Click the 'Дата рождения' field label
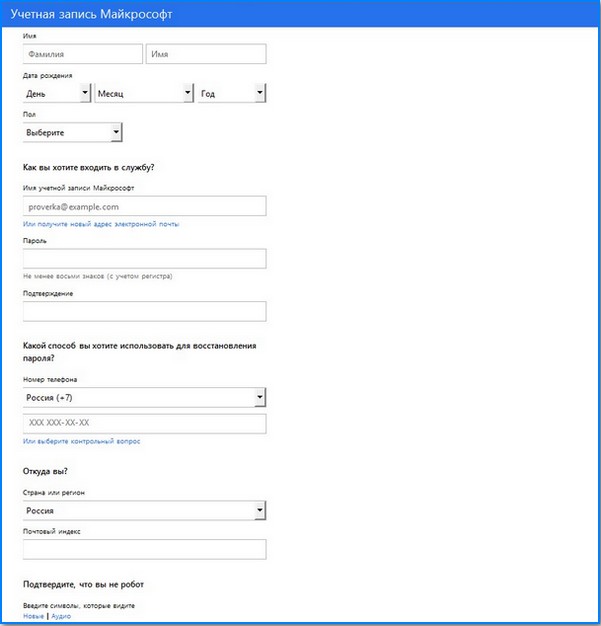The width and height of the screenshot is (601, 626). tap(47, 76)
